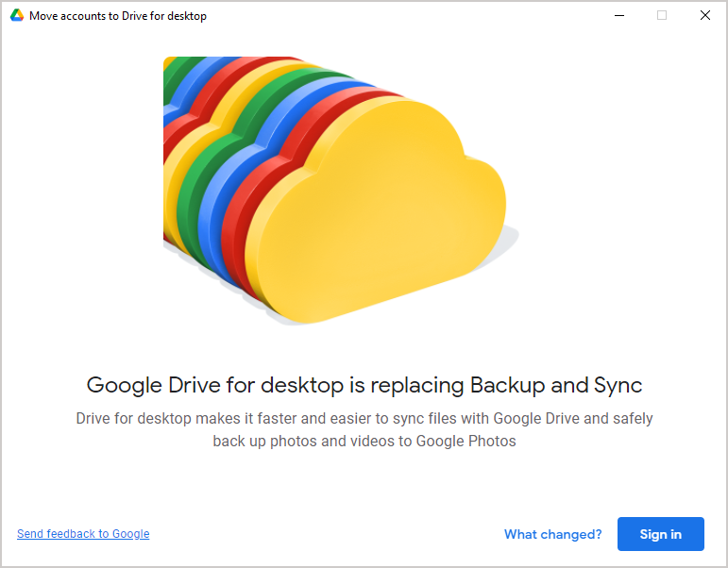Click the gray shadow beside the yellow cloud
Image resolution: width=728 pixels, height=568 pixels.
tap(508, 241)
